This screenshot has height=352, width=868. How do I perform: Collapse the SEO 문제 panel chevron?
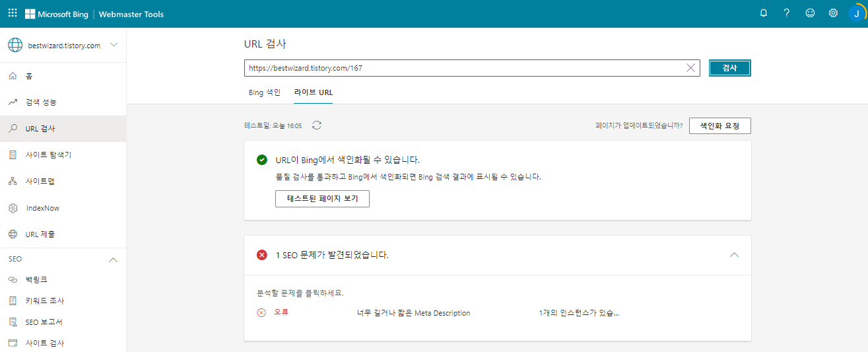point(734,255)
